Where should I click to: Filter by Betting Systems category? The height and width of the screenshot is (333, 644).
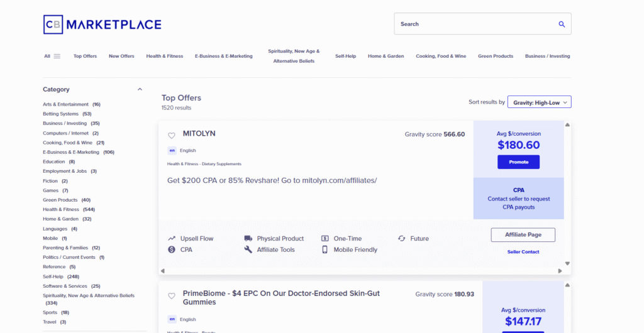pos(67,114)
